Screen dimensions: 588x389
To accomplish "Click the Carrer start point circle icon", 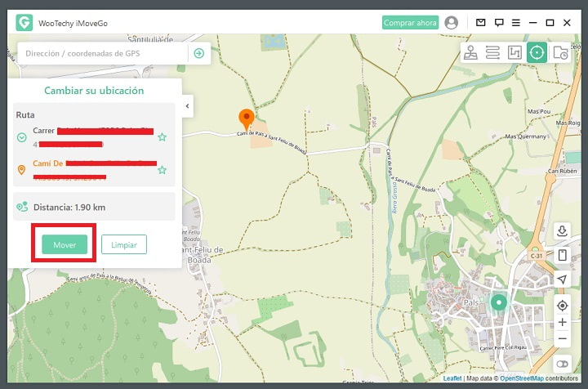I will point(22,137).
